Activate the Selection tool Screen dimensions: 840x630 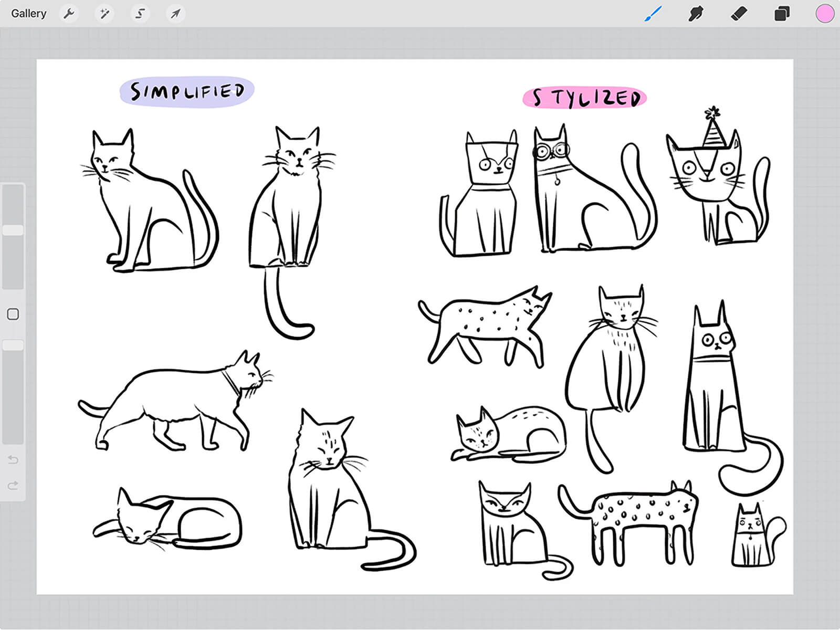140,14
